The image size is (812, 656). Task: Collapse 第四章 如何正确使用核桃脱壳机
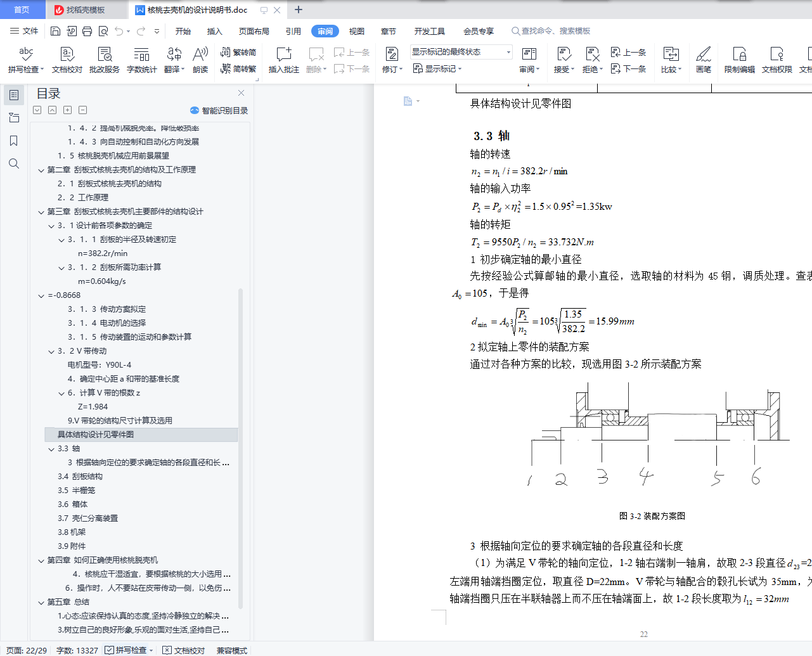click(x=41, y=560)
